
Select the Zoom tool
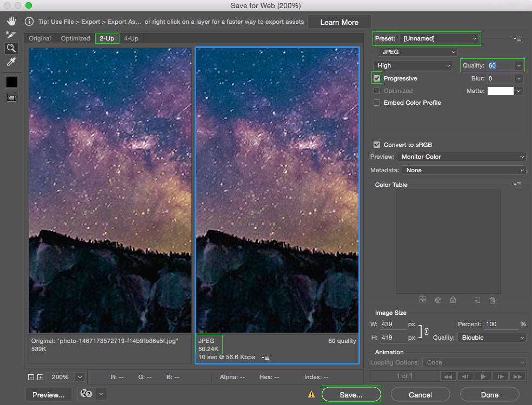11,48
